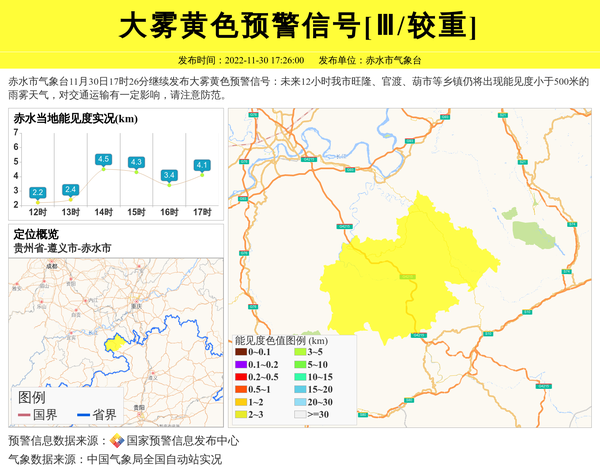Viewport: 600px width, 471px height.
Task: Click the 2.4 data label at 13时
Action: point(70,189)
